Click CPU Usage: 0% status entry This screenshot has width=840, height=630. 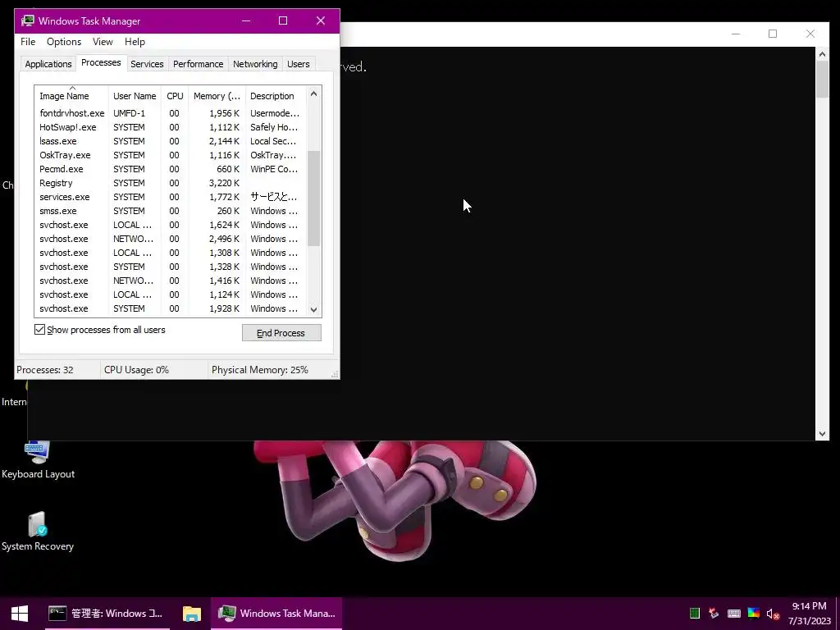tap(136, 370)
